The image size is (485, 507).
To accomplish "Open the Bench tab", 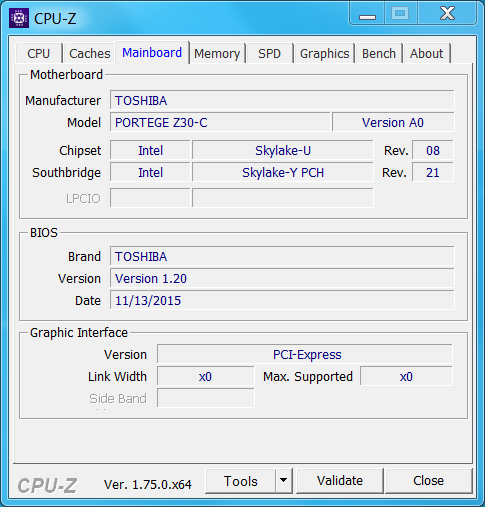I will point(379,53).
